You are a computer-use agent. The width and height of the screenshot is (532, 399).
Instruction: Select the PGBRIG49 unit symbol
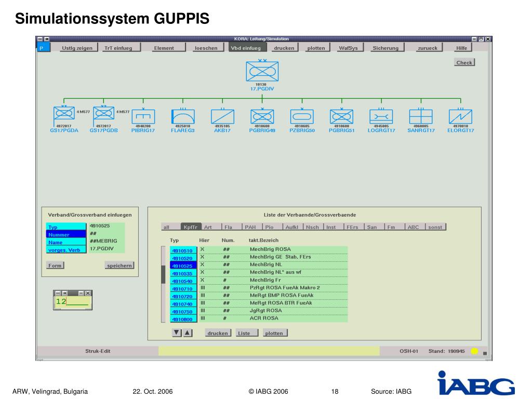262,116
